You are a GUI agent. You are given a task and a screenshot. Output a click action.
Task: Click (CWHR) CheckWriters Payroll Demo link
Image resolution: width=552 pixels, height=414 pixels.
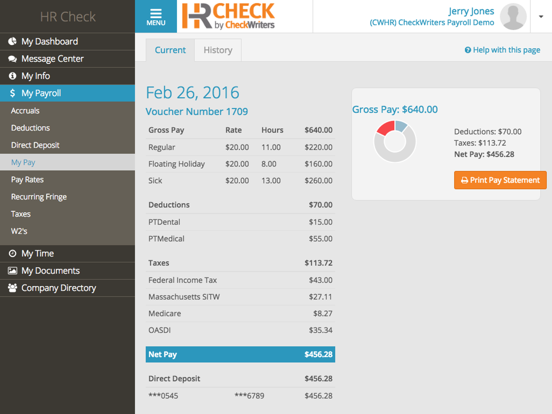[432, 23]
